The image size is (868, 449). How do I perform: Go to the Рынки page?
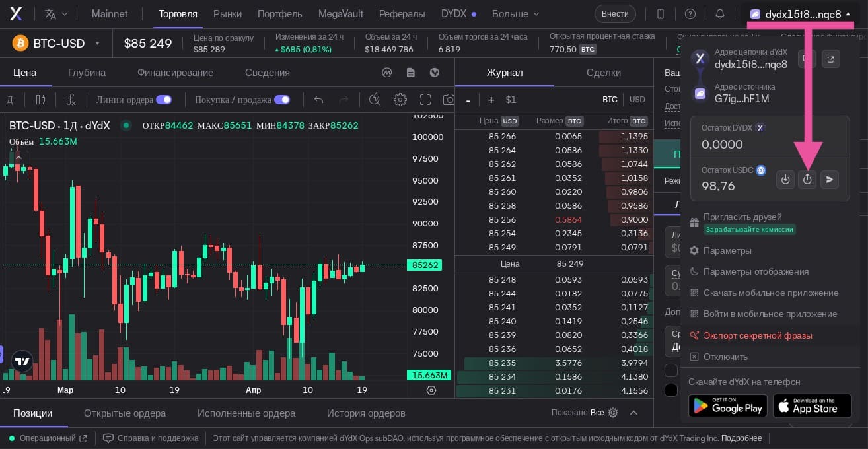(x=227, y=14)
